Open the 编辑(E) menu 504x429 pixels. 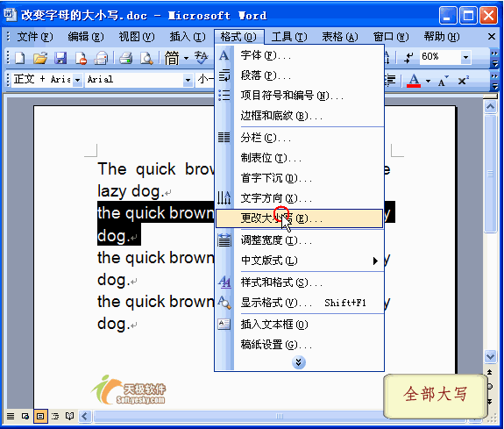[x=86, y=37]
